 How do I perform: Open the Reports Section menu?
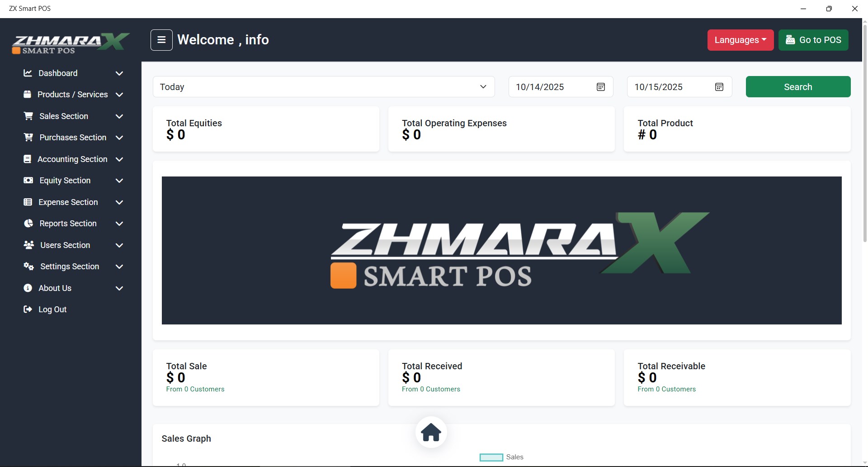(x=73, y=224)
